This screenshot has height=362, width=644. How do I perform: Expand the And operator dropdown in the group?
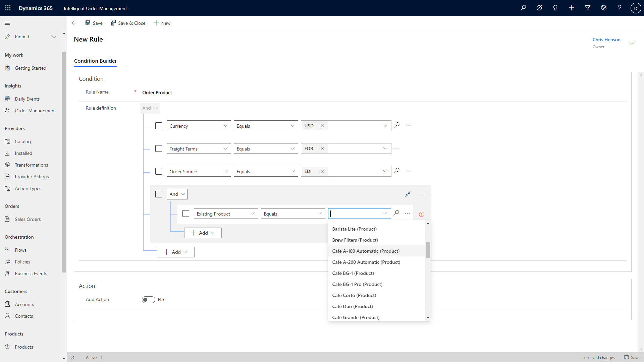(177, 194)
